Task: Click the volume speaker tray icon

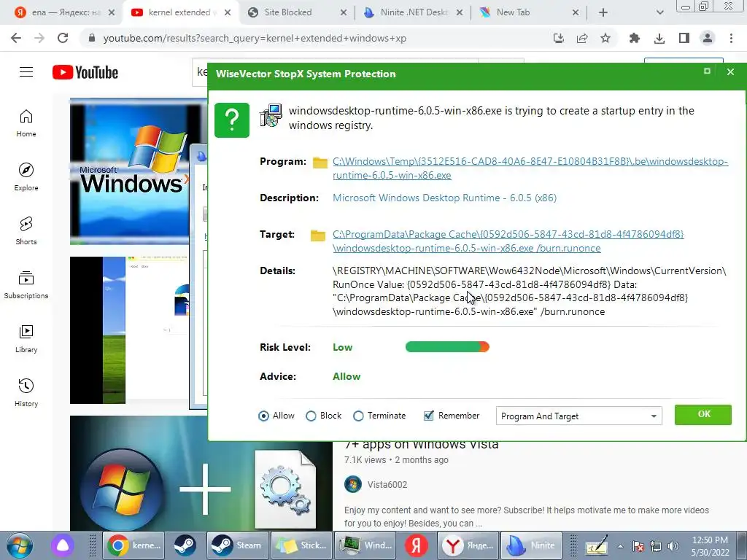Action: point(673,546)
